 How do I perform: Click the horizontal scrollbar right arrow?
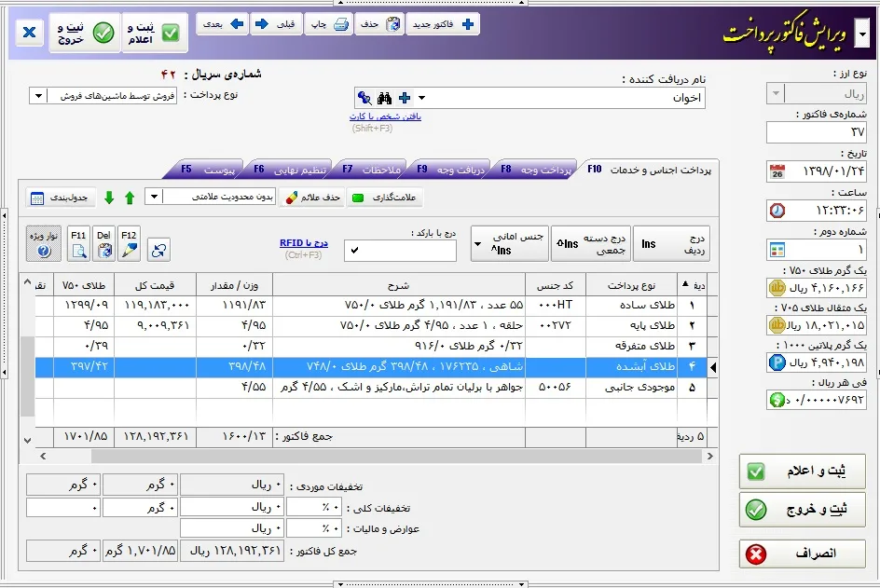(710, 457)
